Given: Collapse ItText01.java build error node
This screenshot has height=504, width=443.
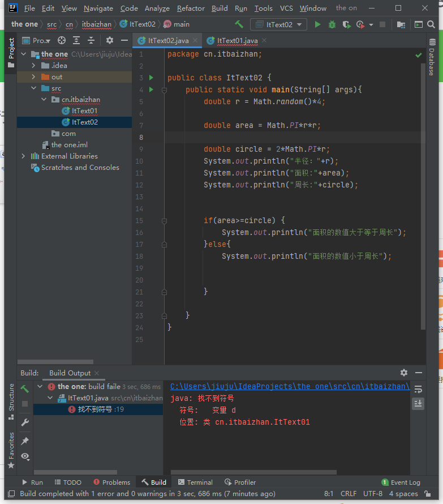Looking at the screenshot, I should pos(50,398).
